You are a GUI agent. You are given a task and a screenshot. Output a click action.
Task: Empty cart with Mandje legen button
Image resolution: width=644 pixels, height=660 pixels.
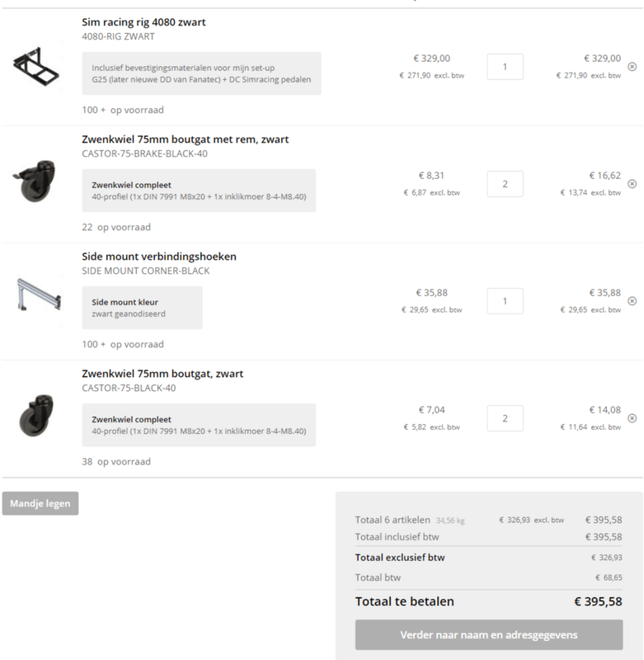(40, 503)
